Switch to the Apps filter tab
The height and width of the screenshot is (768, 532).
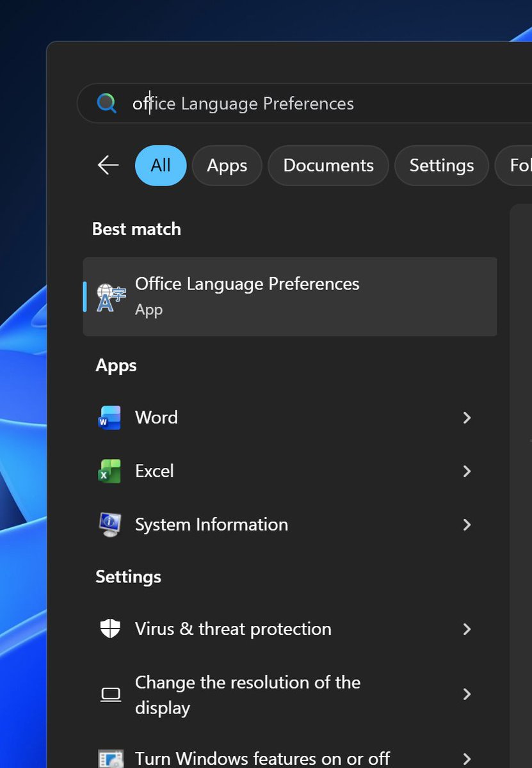[227, 165]
